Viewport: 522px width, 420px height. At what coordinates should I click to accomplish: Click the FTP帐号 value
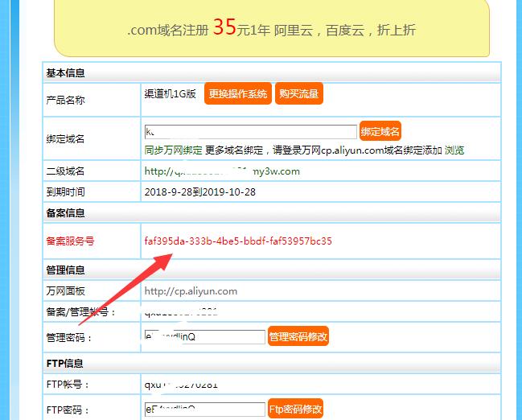181,385
